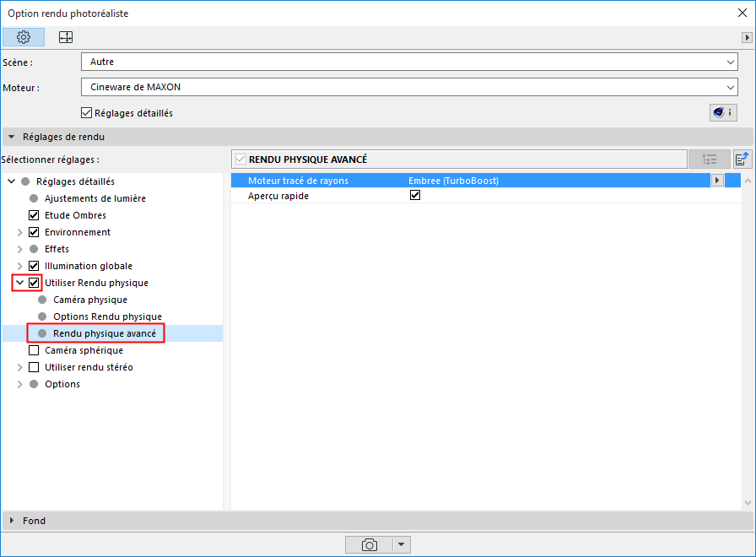Open the Embree (TurboBoost) value arrow
The width and height of the screenshot is (756, 557).
click(x=717, y=181)
